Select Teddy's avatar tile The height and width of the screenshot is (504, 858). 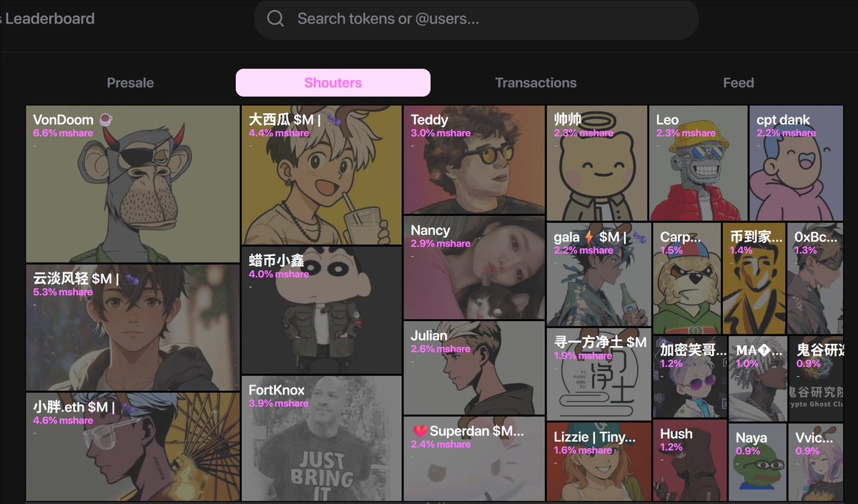474,160
